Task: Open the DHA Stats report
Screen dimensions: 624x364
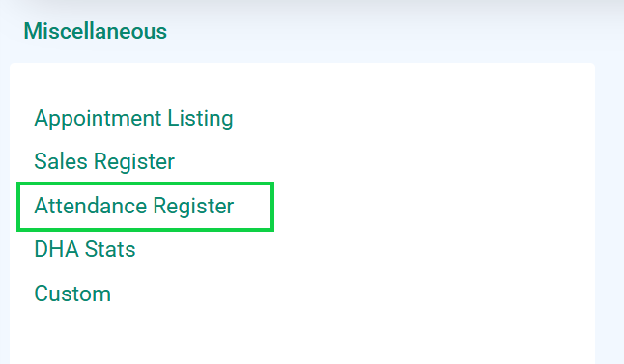Action: [x=85, y=249]
